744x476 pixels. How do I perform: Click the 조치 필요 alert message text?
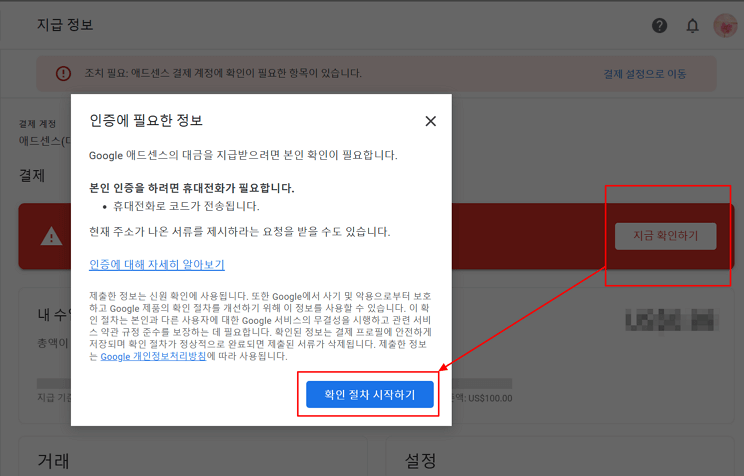(223, 73)
